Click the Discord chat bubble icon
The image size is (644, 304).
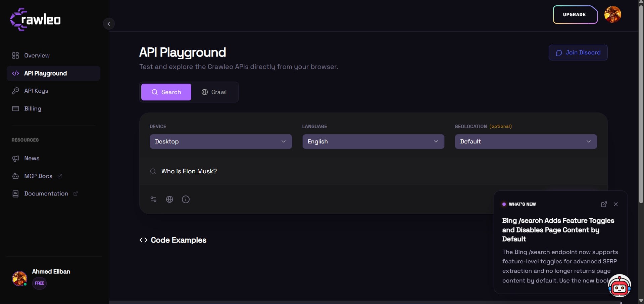pos(559,53)
